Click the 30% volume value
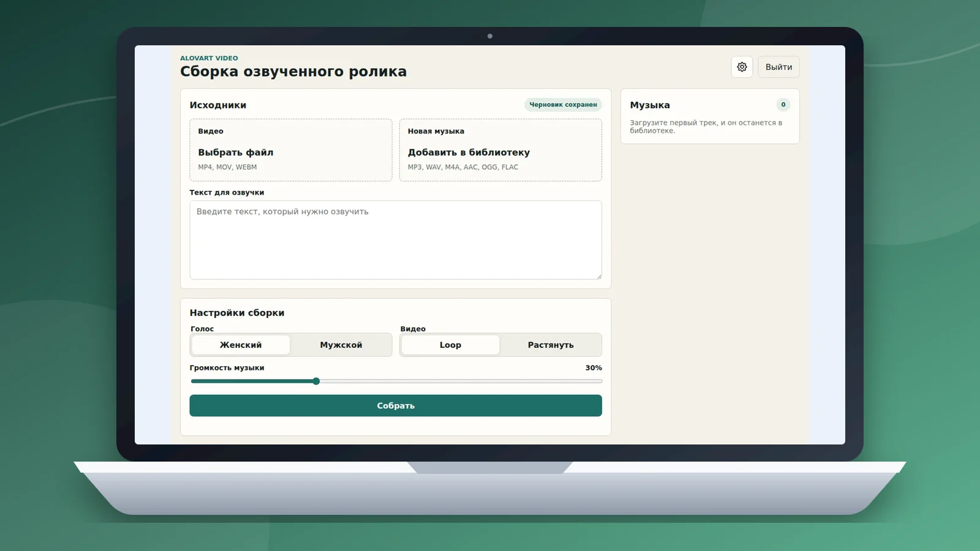 pos(594,368)
